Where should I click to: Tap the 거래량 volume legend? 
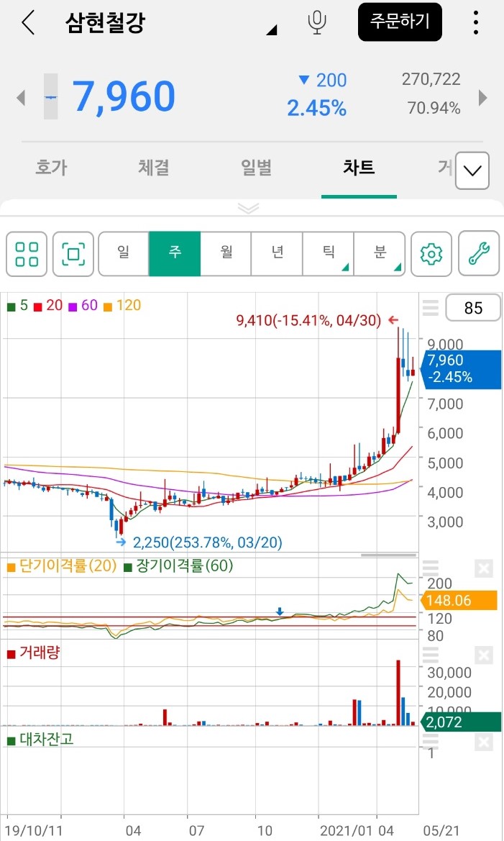click(x=33, y=653)
